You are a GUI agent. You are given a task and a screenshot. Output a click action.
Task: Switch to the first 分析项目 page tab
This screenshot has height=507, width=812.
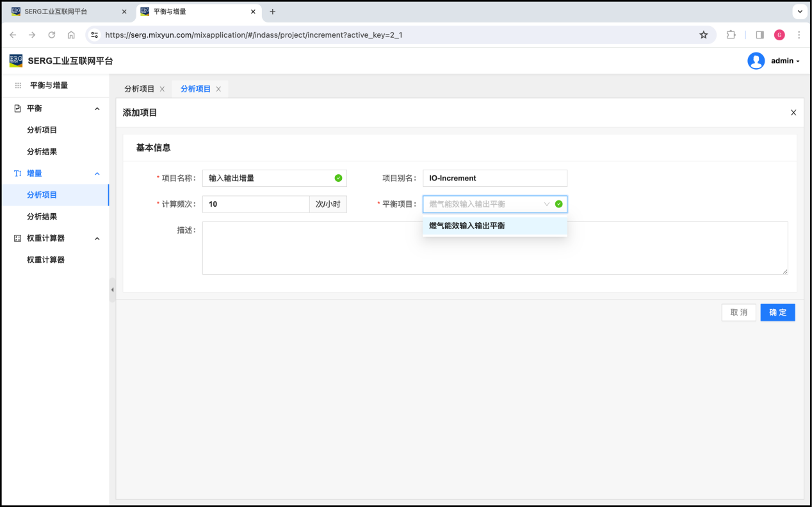139,89
